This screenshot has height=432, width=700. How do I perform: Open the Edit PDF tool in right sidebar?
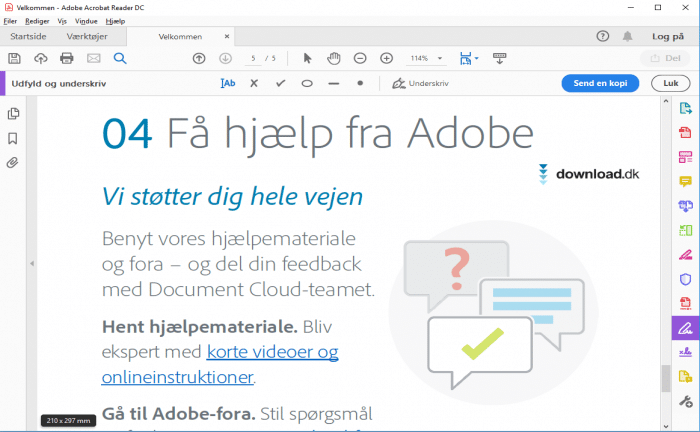point(686,157)
